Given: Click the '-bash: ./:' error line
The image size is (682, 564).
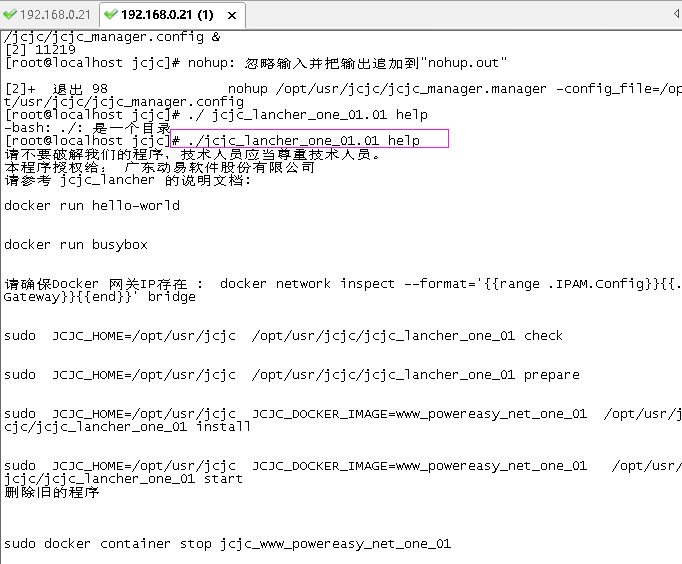Looking at the screenshot, I should [x=87, y=128].
